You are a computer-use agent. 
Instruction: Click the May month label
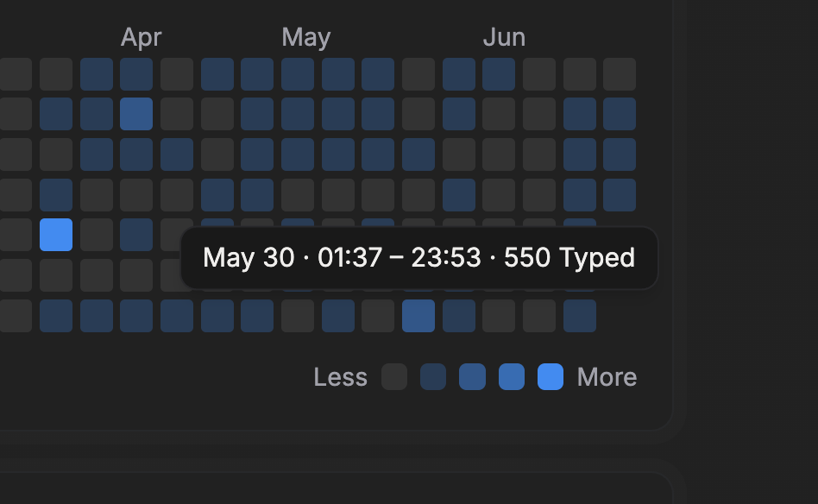(x=306, y=38)
